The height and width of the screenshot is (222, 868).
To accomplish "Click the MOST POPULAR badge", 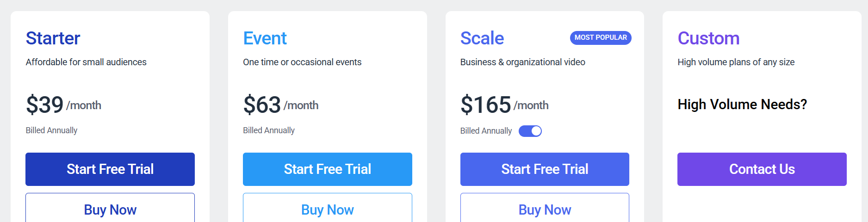I will (601, 38).
